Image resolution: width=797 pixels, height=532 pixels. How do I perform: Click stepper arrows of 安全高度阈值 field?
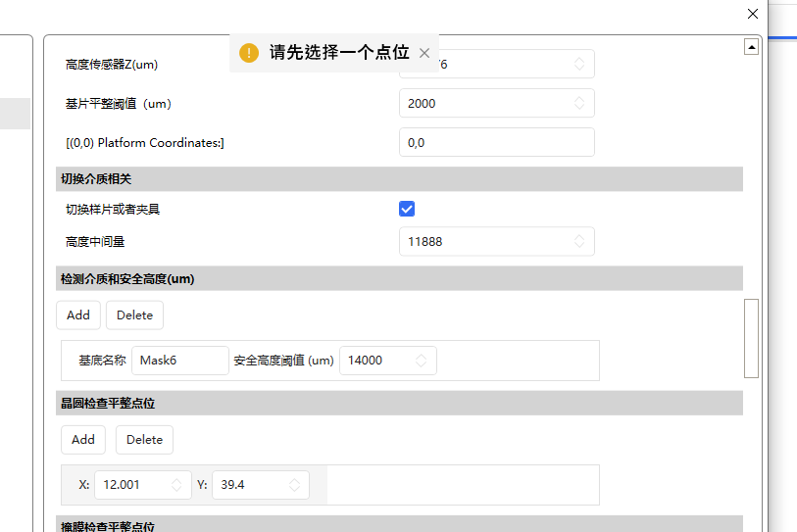click(x=422, y=361)
